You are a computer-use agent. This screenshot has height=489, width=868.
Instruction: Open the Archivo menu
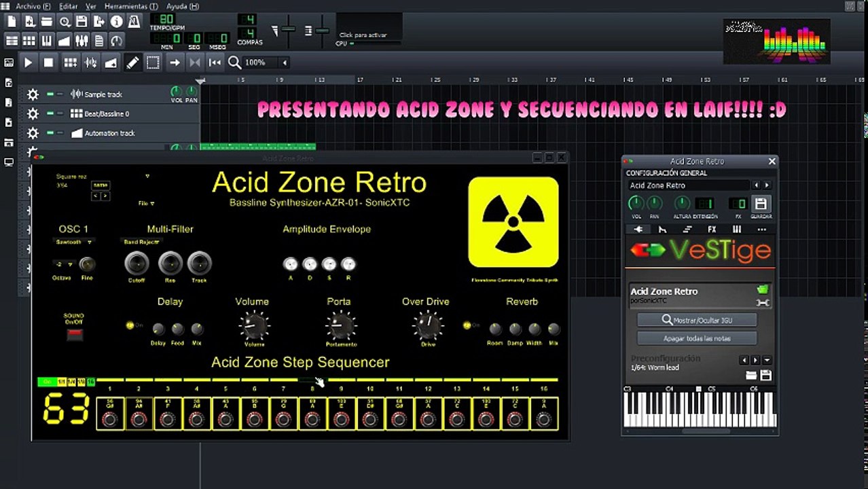click(x=33, y=6)
